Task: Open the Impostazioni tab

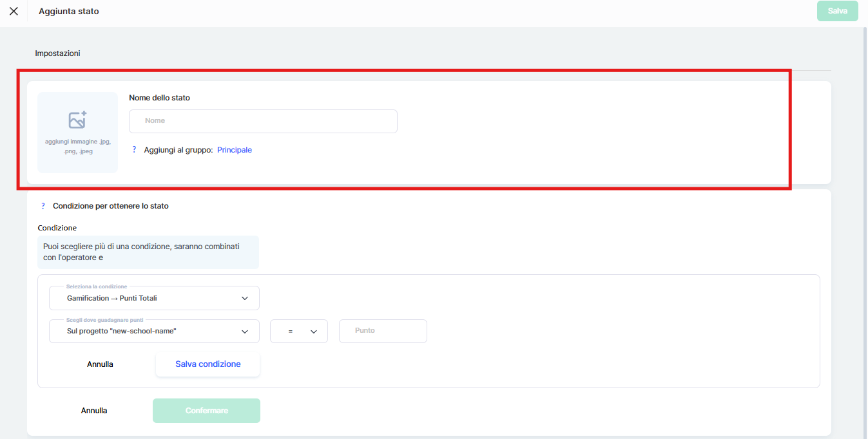Action: pyautogui.click(x=57, y=53)
